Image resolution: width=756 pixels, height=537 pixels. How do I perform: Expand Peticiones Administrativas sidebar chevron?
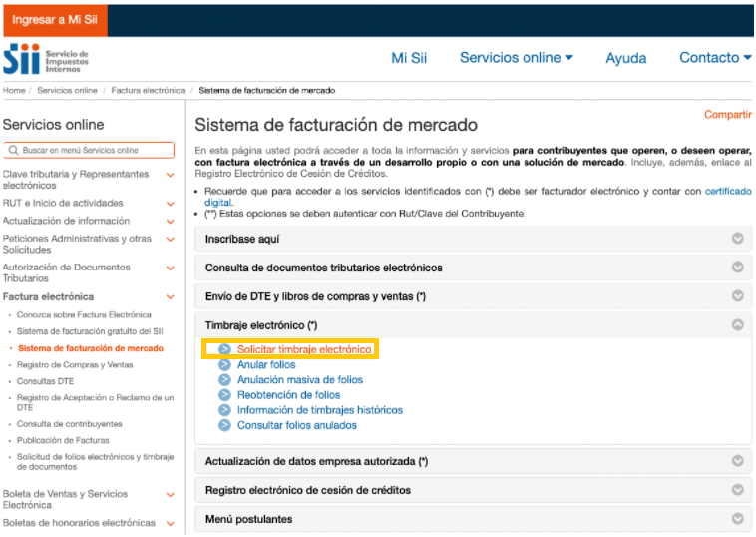(171, 239)
